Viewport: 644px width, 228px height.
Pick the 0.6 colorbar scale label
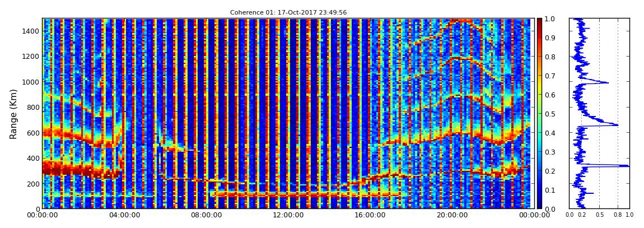pyautogui.click(x=550, y=95)
